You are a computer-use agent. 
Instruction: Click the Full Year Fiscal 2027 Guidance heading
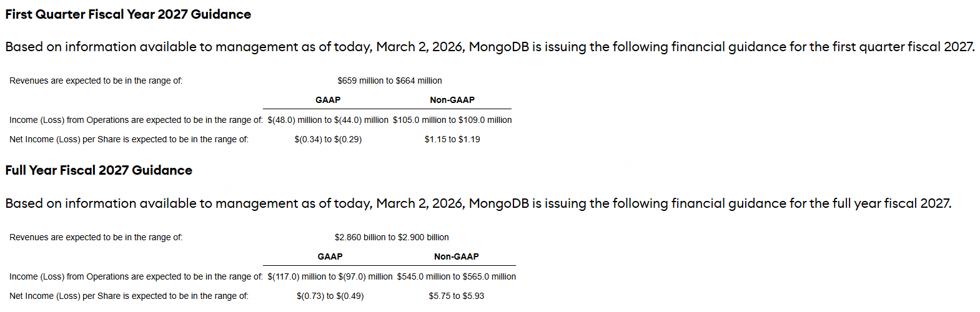click(99, 170)
